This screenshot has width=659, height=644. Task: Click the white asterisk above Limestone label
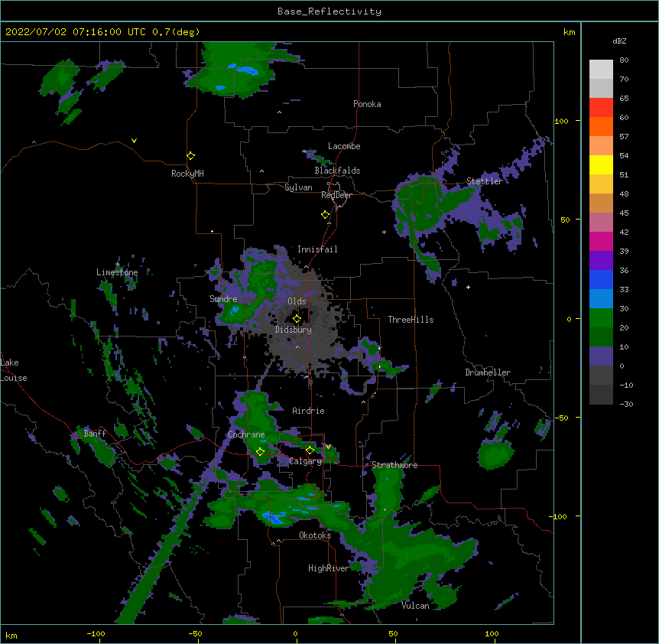[x=118, y=265]
